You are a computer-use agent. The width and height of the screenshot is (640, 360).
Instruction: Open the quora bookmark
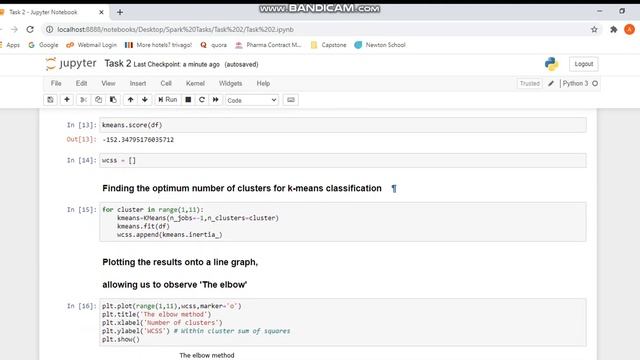pyautogui.click(x=213, y=45)
